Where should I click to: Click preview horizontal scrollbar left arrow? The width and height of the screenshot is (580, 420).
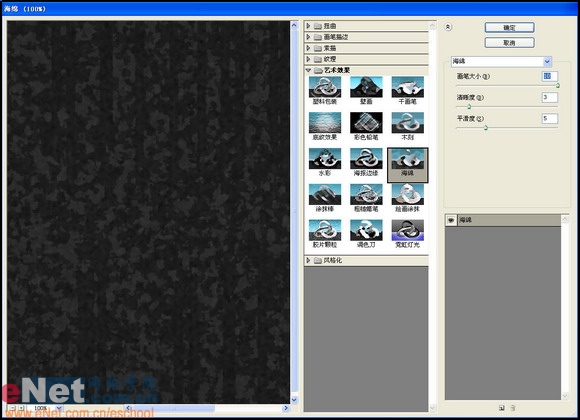(x=128, y=408)
